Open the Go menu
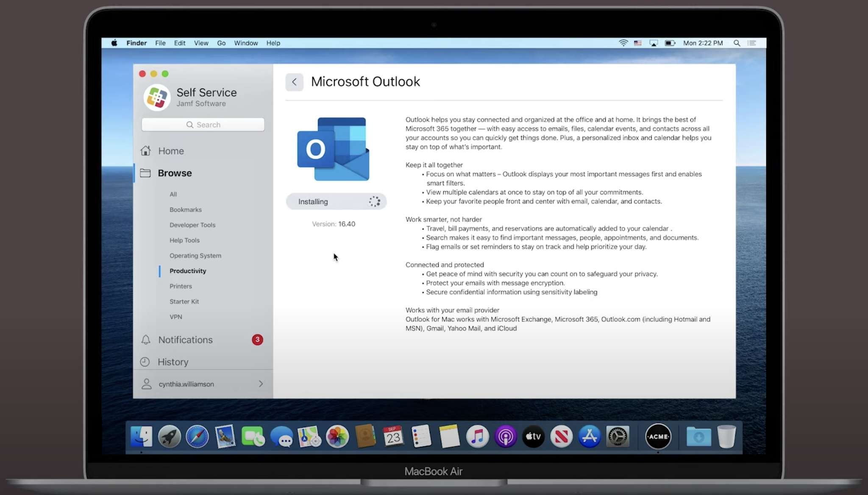The image size is (868, 495). (221, 43)
